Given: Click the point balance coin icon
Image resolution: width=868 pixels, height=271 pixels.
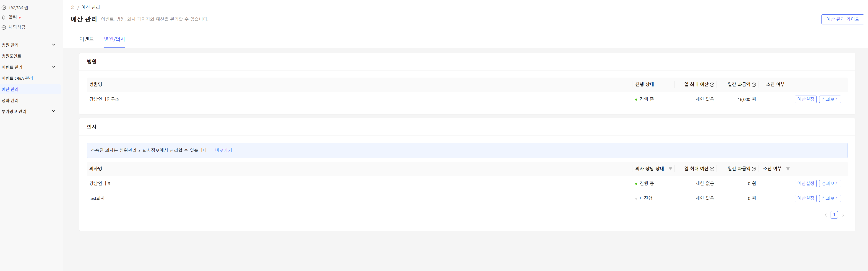Looking at the screenshot, I should pyautogui.click(x=4, y=8).
